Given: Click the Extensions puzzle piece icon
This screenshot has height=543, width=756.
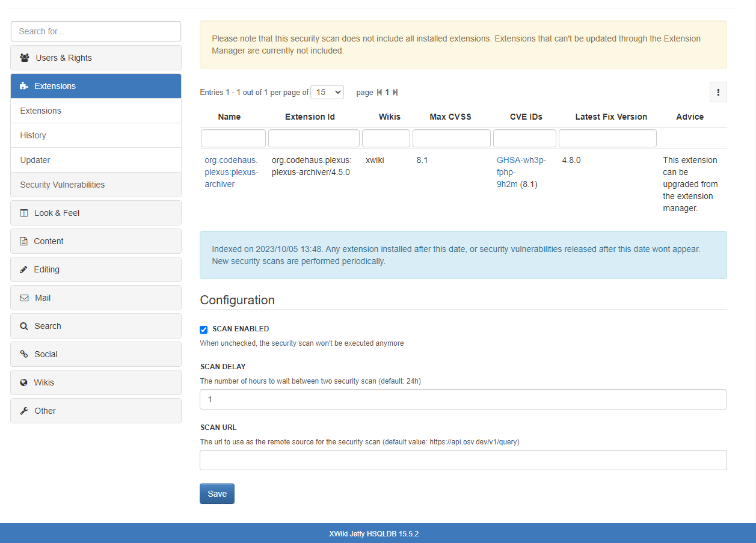Looking at the screenshot, I should (x=24, y=86).
